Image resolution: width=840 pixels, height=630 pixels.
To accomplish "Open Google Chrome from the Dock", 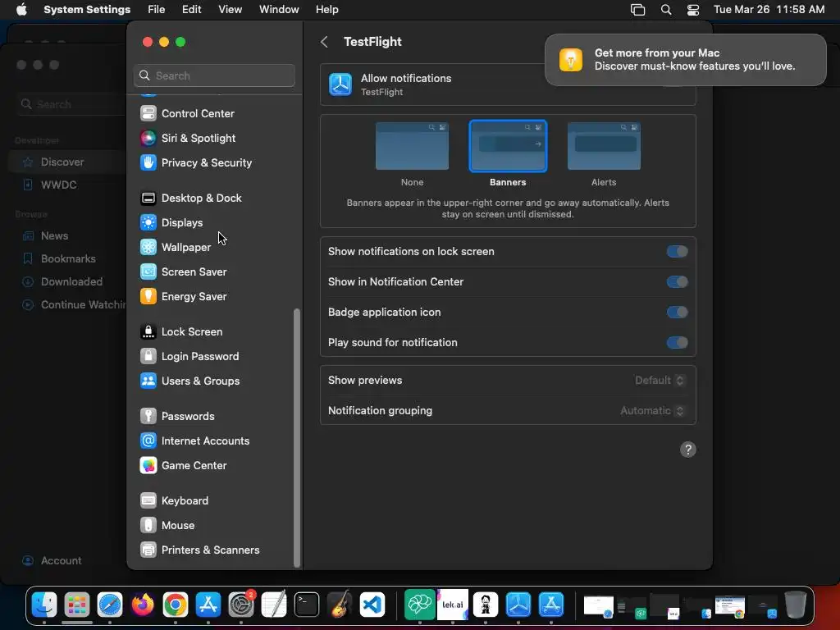I will click(176, 605).
